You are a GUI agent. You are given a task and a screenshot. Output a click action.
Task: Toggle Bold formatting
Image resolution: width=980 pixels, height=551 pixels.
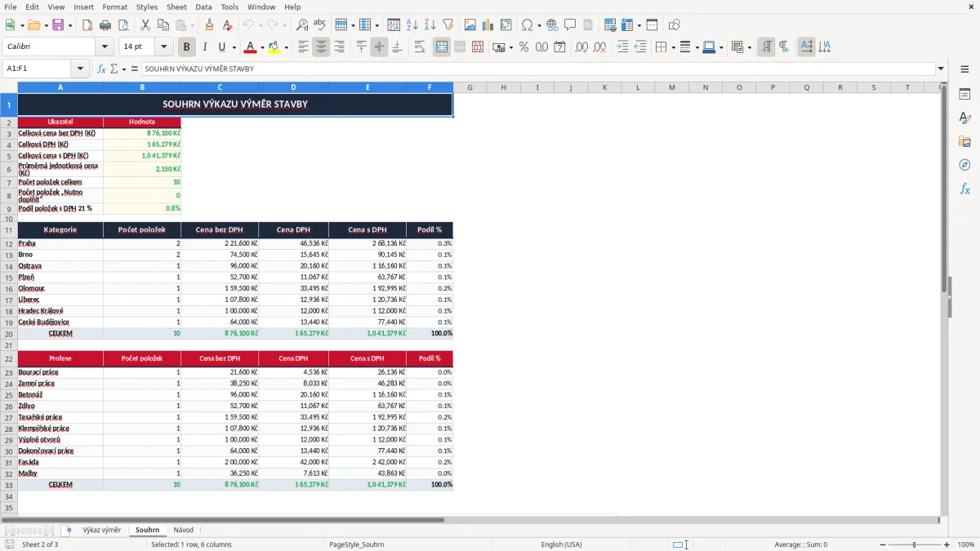click(x=187, y=47)
